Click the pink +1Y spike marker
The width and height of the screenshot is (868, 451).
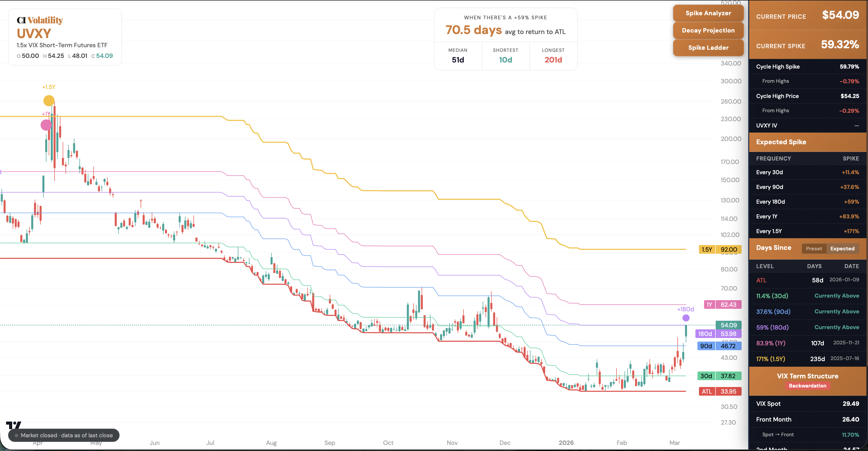coord(46,125)
